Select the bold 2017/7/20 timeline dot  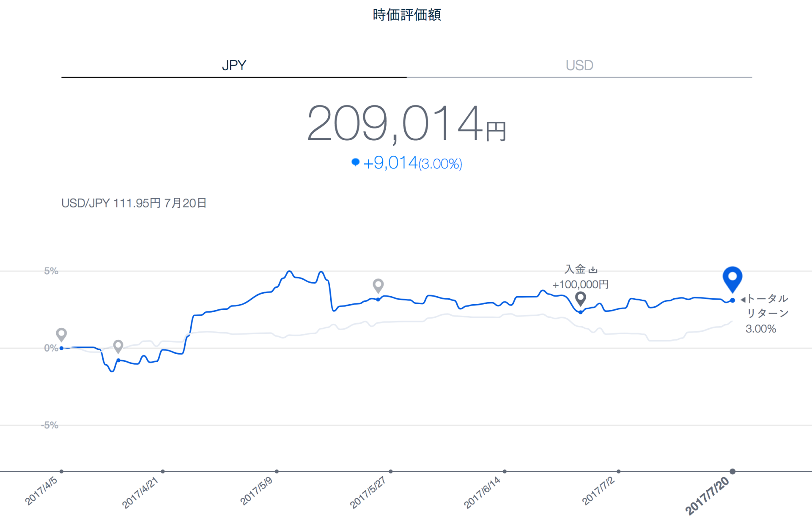point(732,471)
